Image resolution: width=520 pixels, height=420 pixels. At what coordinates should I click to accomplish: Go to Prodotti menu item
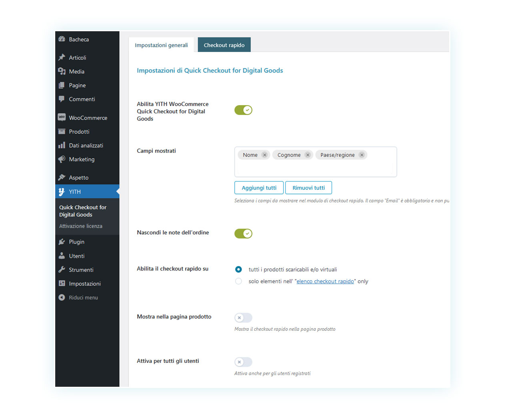point(87,132)
